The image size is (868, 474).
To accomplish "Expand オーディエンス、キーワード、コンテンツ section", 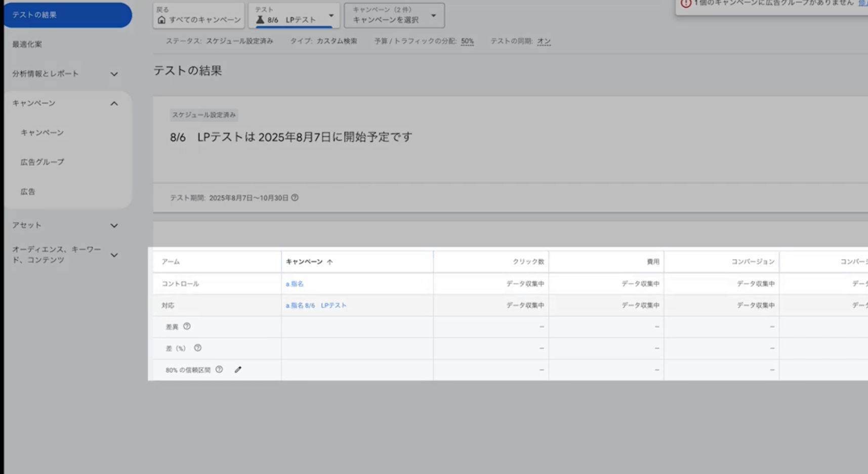I will [x=114, y=255].
